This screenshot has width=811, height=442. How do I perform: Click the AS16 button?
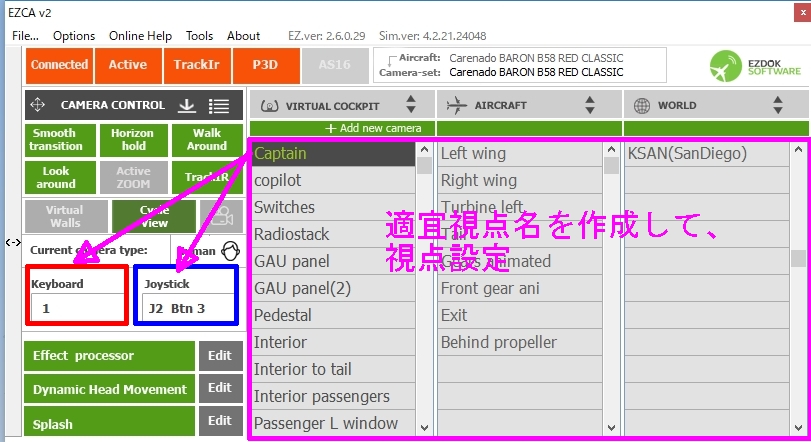tap(335, 65)
